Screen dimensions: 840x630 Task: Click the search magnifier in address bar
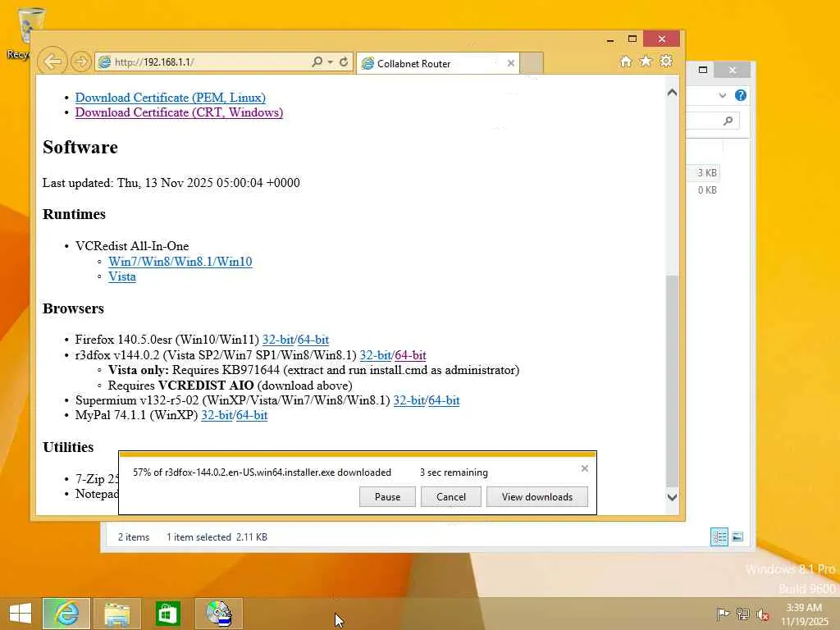click(317, 62)
